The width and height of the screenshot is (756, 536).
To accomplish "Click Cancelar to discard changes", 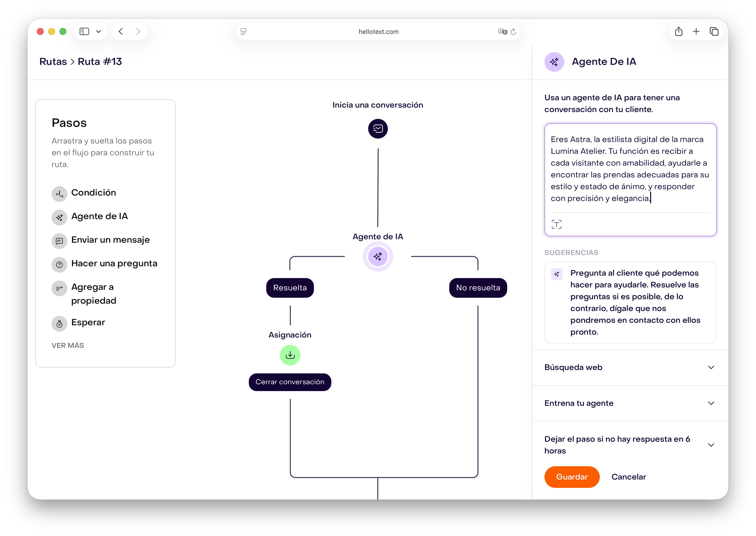I will coord(628,477).
